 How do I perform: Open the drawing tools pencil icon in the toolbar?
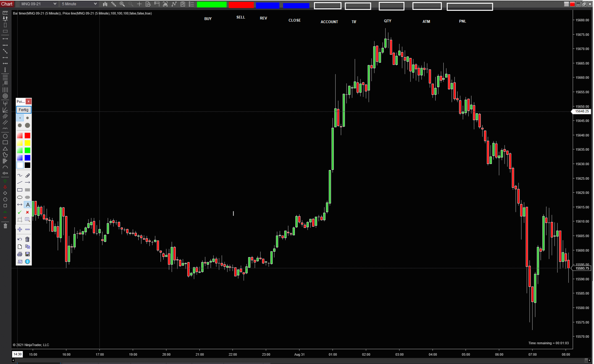click(x=114, y=4)
